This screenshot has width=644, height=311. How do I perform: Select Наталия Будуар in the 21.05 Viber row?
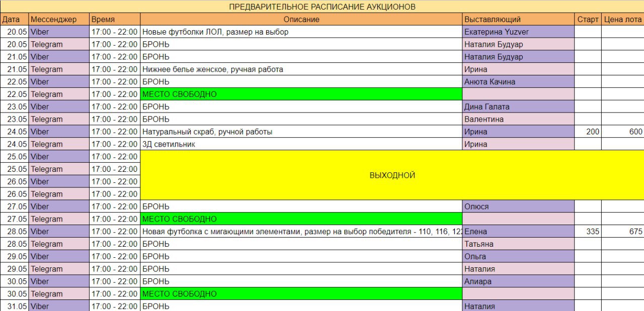[519, 57]
